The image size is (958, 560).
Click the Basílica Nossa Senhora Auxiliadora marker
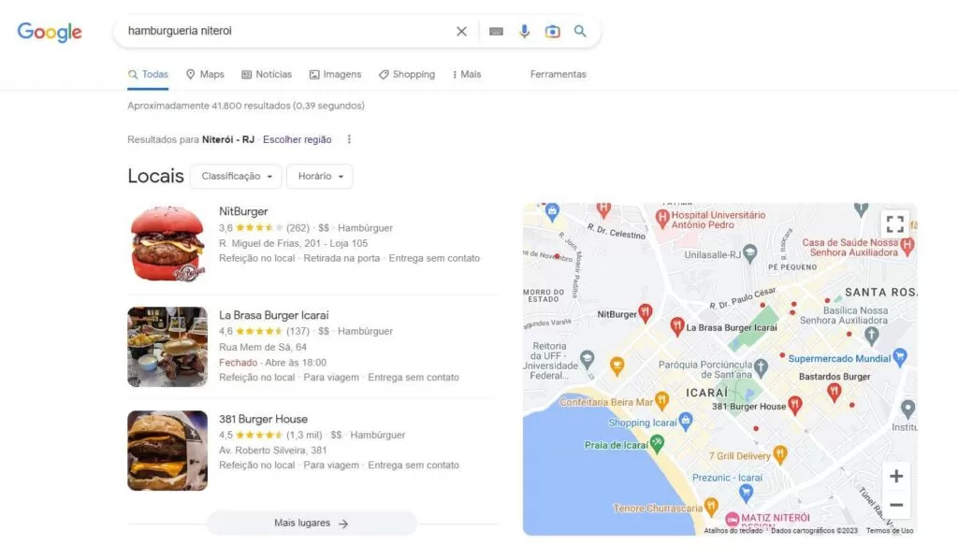pos(872,334)
